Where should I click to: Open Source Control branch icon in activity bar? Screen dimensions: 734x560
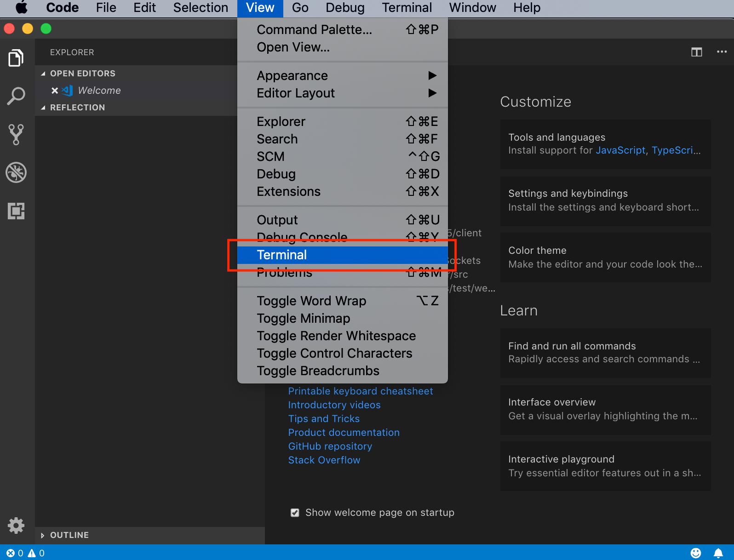click(16, 134)
